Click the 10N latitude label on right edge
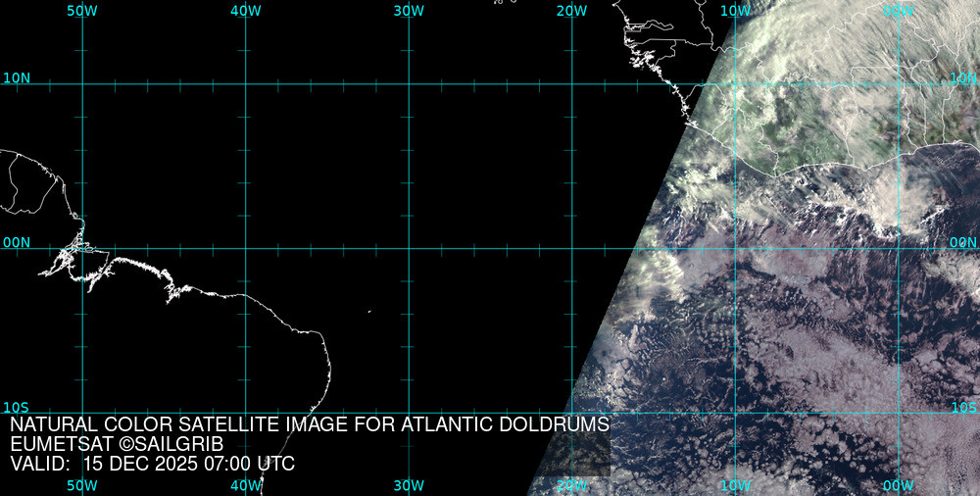Viewport: 980px width, 496px height. [963, 77]
